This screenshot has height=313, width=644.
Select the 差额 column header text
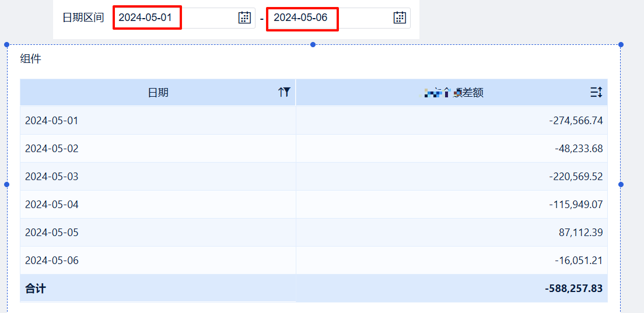click(452, 93)
